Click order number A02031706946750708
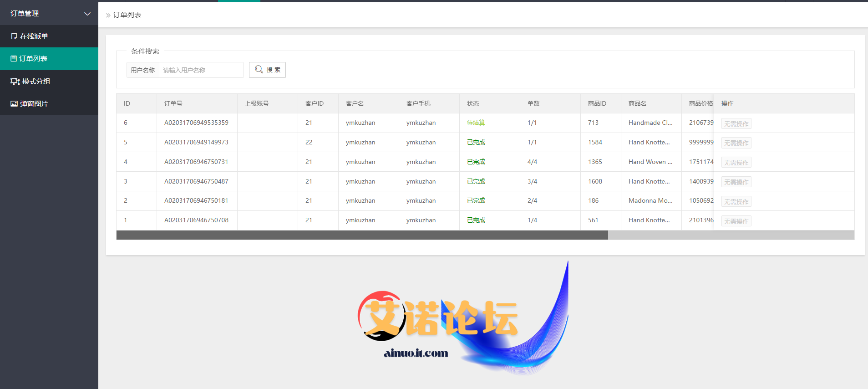Viewport: 868px width, 389px height. [197, 220]
